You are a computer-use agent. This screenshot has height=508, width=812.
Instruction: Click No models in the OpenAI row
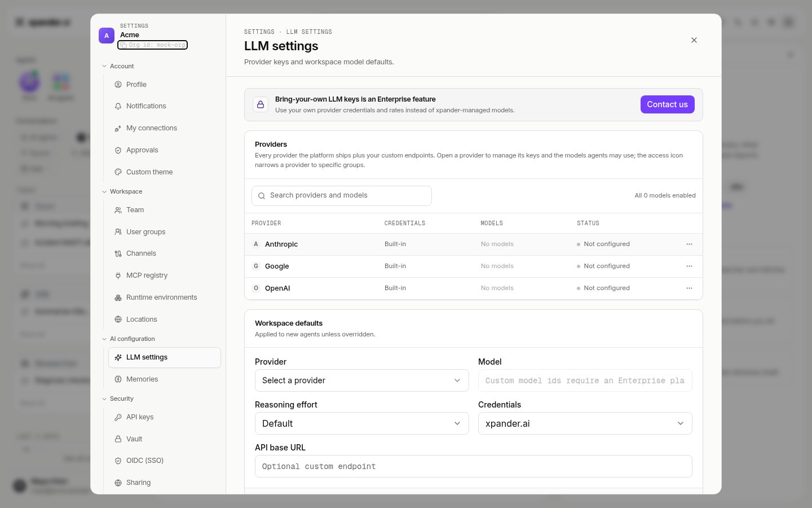[x=497, y=288]
